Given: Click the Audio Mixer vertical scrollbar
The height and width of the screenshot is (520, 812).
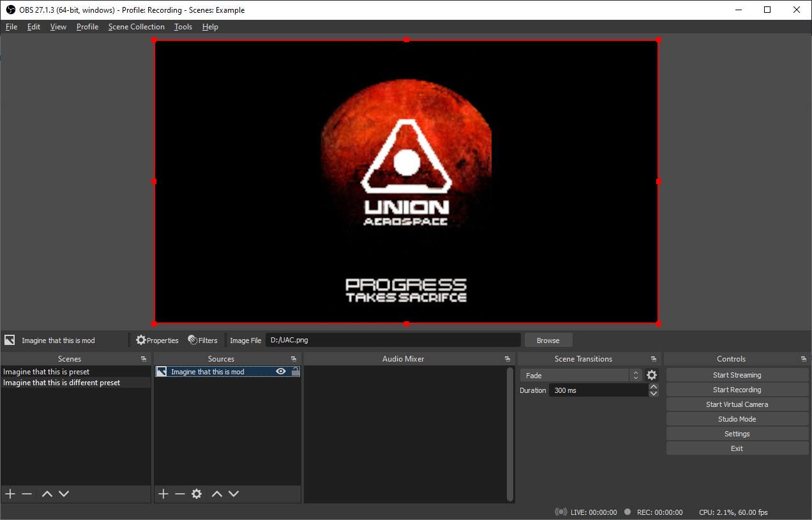Looking at the screenshot, I should pos(509,434).
